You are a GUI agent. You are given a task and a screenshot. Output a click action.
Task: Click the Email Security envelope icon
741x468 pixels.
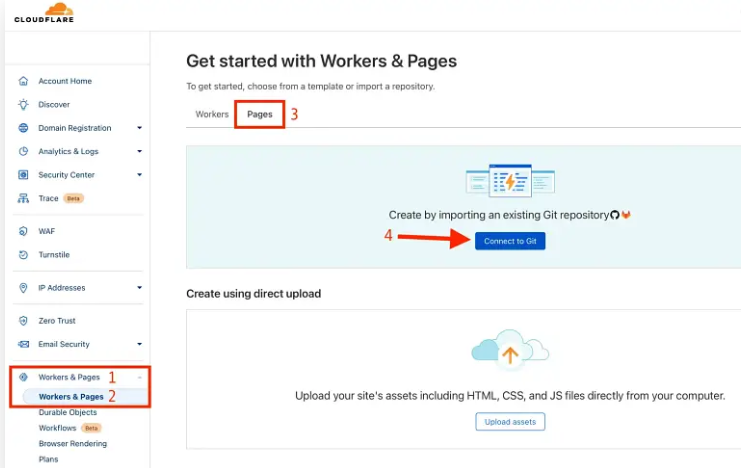coord(23,344)
